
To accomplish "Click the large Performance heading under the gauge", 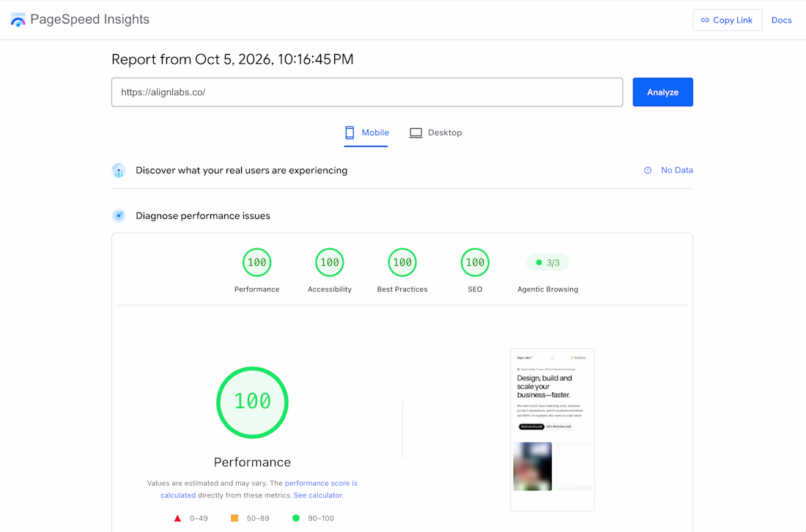I will pos(252,462).
